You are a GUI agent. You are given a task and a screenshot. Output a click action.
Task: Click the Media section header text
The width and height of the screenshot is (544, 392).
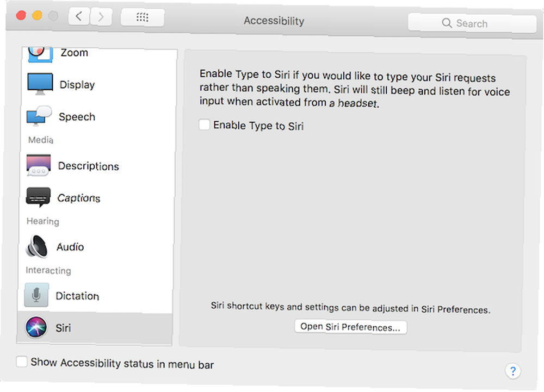41,140
